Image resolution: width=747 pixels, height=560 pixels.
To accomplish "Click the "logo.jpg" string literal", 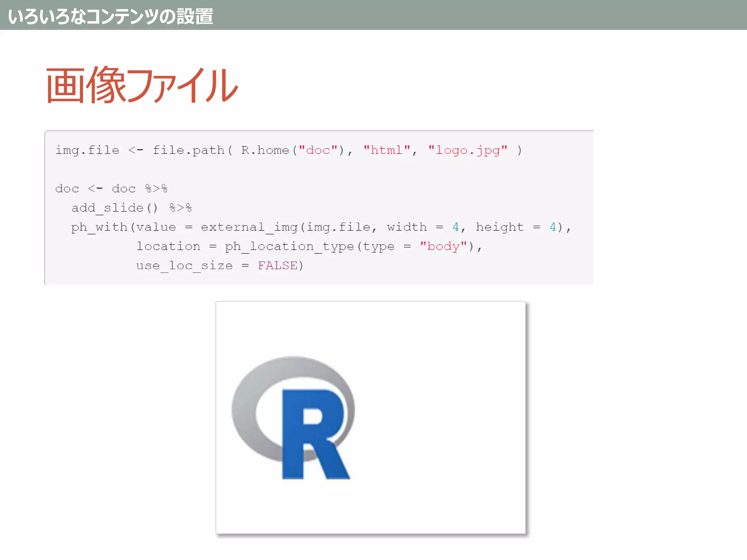I will pos(468,150).
